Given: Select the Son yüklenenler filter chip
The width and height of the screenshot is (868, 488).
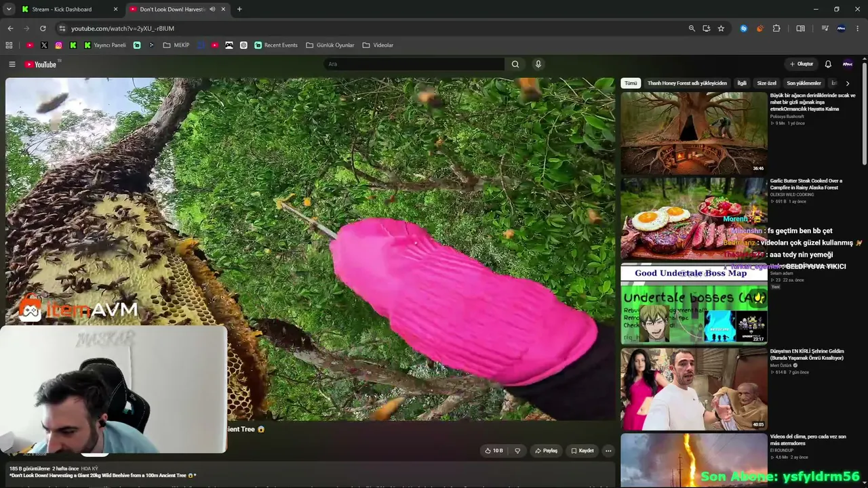Looking at the screenshot, I should point(804,83).
